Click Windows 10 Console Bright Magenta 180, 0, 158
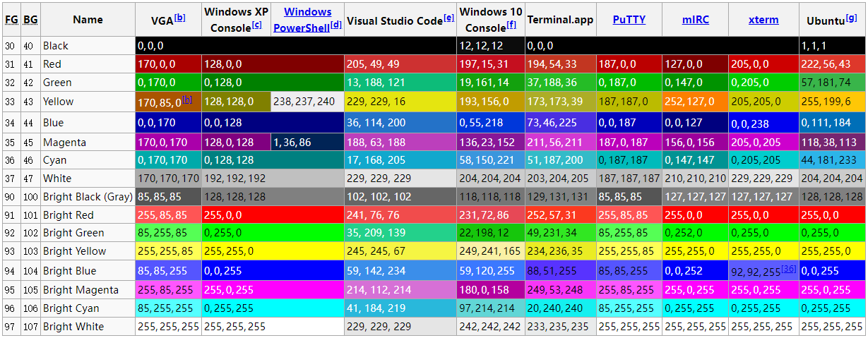 (x=491, y=290)
